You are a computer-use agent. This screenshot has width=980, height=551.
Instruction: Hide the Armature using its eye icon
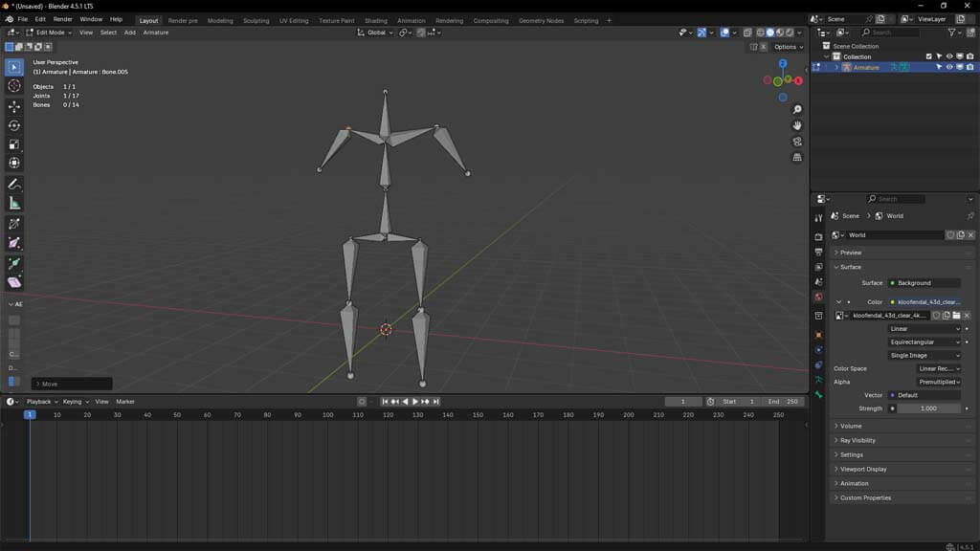[950, 67]
